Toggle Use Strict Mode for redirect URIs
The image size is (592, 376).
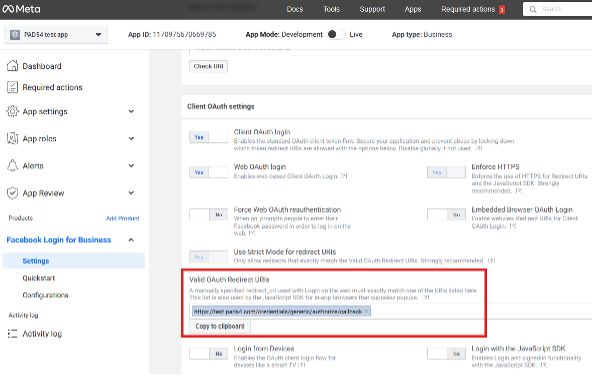point(208,257)
